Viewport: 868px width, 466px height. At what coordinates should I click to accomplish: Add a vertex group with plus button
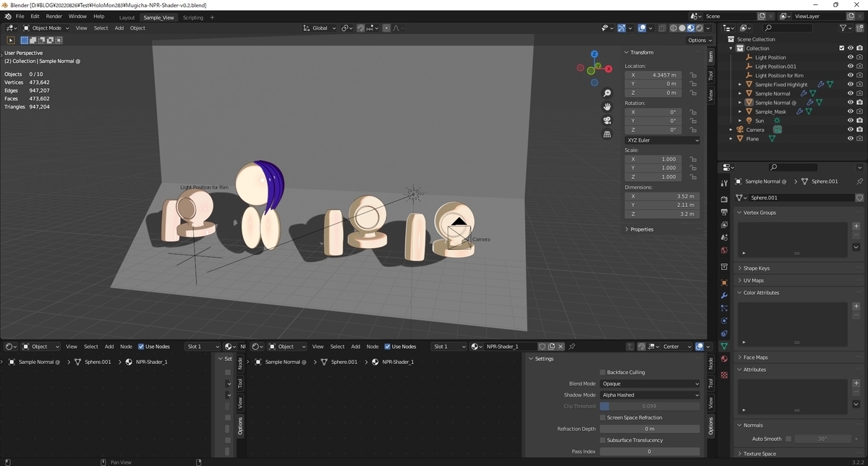click(x=856, y=226)
